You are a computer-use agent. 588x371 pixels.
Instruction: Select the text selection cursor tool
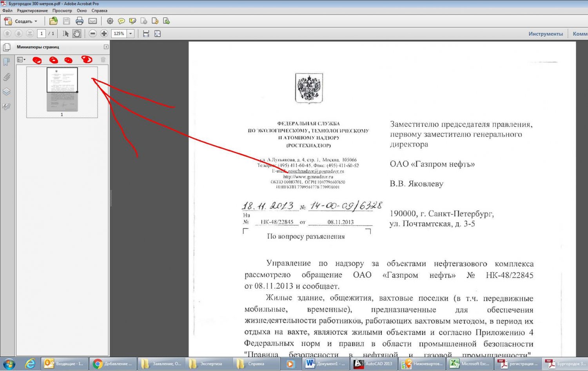click(x=65, y=34)
